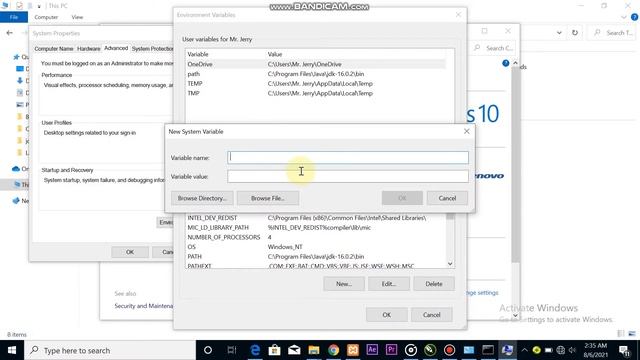Screen dimensions: 640x360
Task: Click the network globe icon in tray
Action: coord(561,350)
